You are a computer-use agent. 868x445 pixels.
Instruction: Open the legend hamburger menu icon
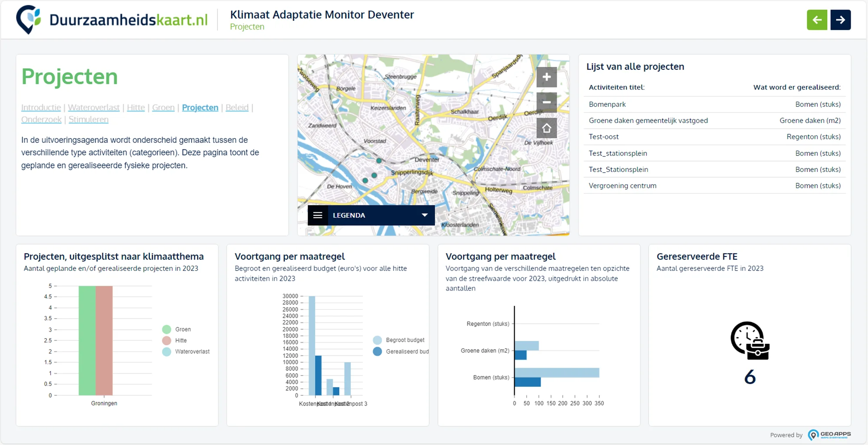coord(318,215)
